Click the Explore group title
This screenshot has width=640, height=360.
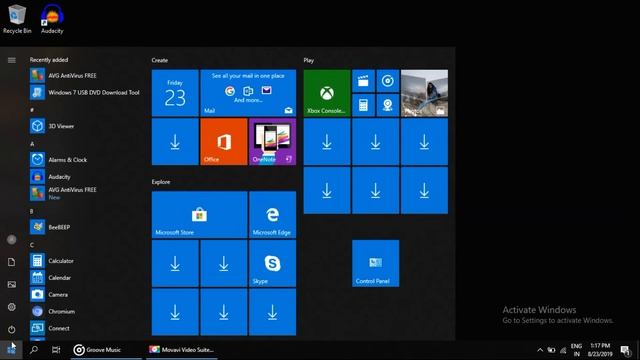tap(161, 182)
